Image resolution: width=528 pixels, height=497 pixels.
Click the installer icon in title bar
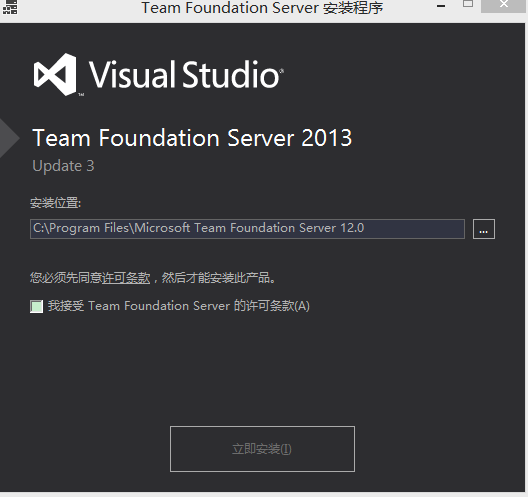10,7
